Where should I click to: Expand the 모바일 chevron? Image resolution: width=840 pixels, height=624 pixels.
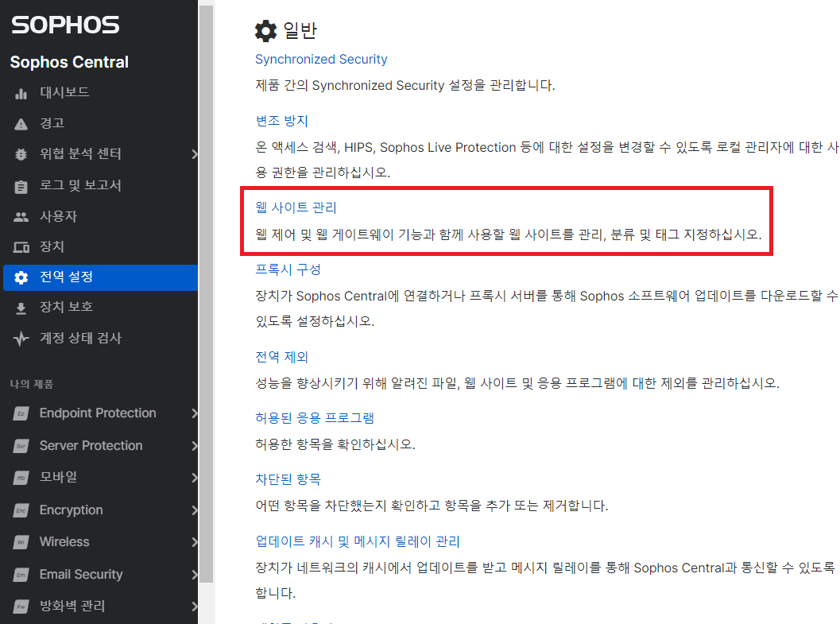(x=194, y=478)
